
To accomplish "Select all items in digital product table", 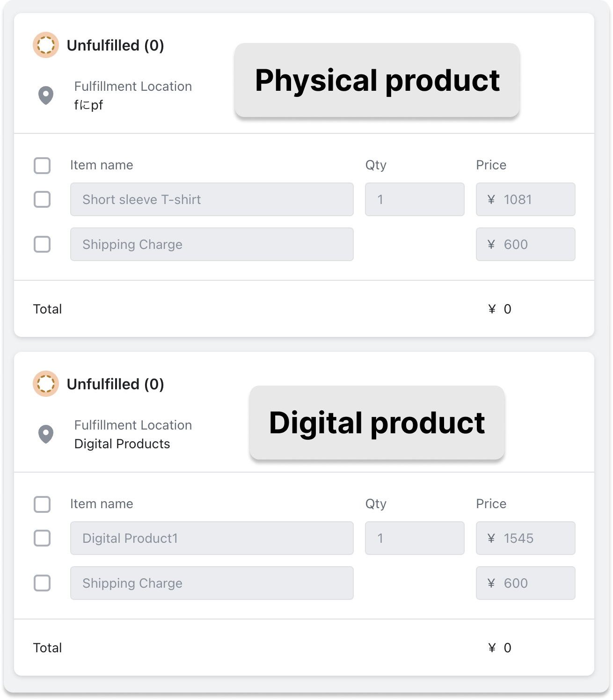I will pyautogui.click(x=42, y=504).
